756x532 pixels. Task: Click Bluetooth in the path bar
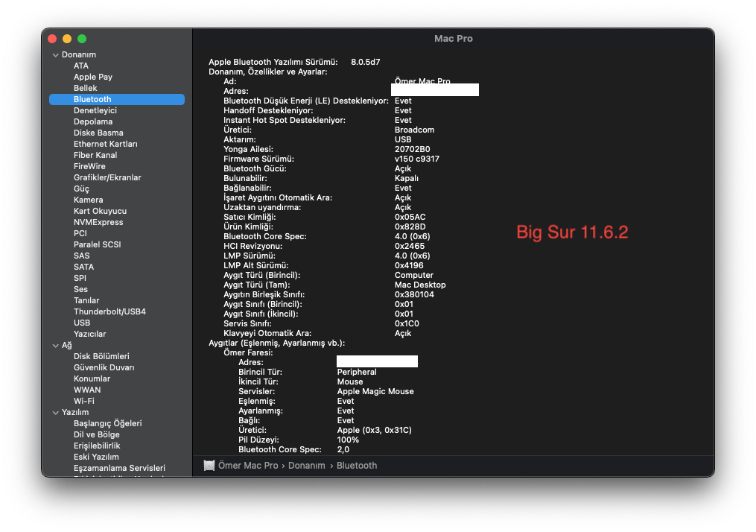[356, 466]
